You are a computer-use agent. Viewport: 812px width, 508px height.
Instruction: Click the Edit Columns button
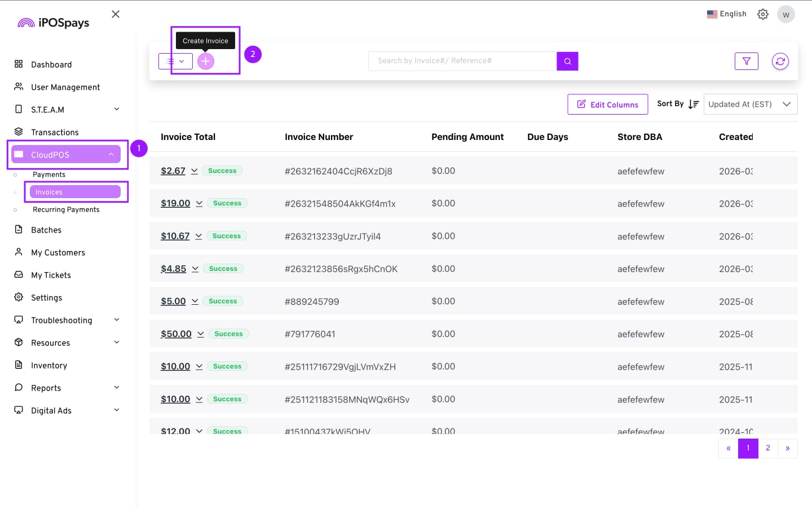click(x=607, y=104)
